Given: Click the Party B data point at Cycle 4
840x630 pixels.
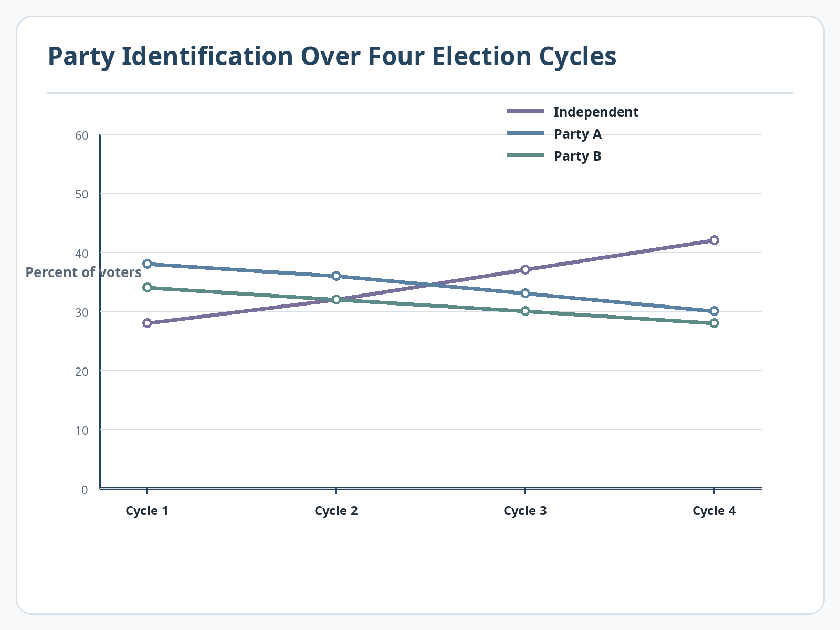Looking at the screenshot, I should [x=714, y=323].
